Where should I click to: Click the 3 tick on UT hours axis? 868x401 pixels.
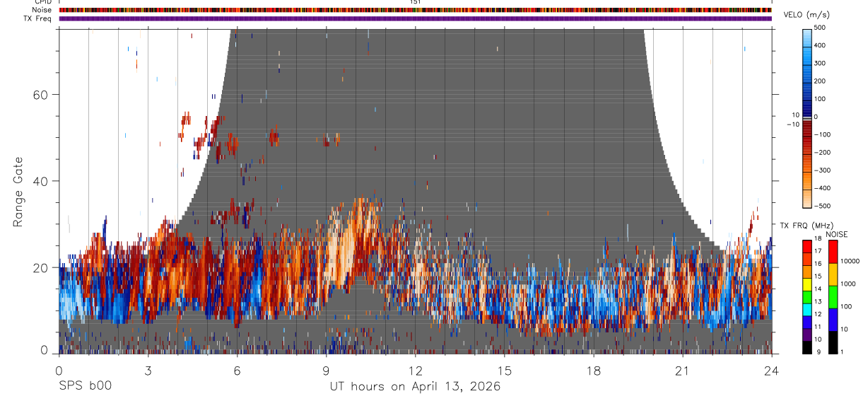(x=148, y=370)
